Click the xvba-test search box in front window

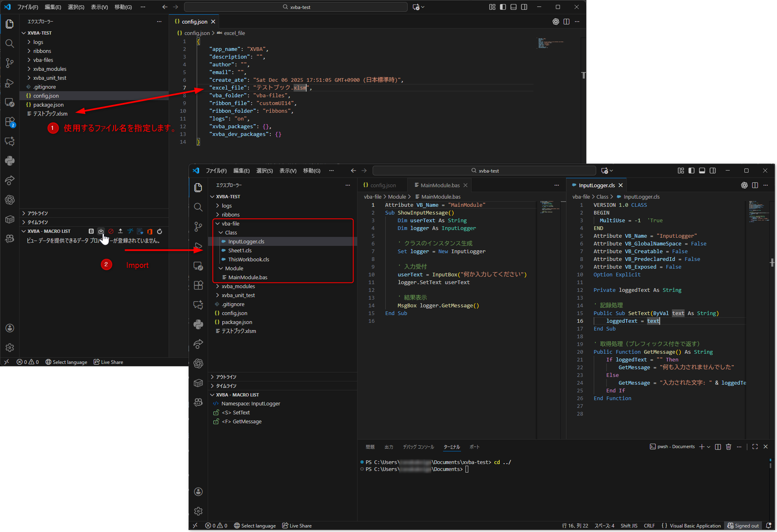(484, 171)
